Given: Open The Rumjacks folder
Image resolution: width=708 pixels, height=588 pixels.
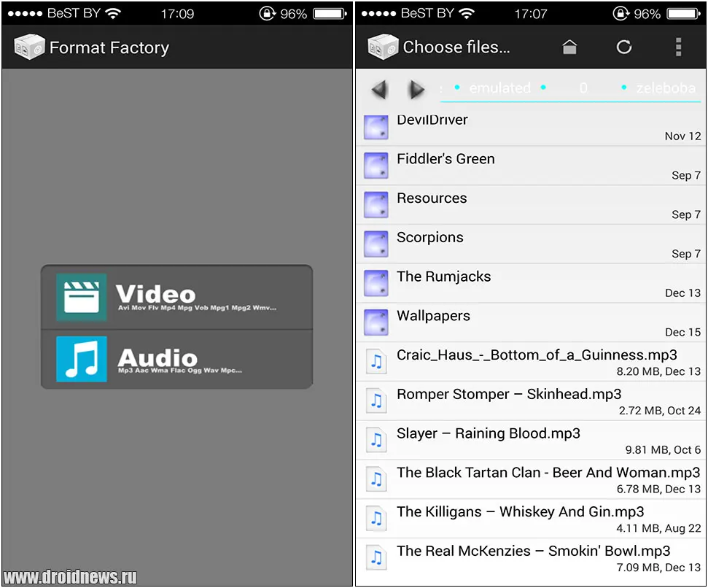Looking at the screenshot, I should (x=531, y=284).
